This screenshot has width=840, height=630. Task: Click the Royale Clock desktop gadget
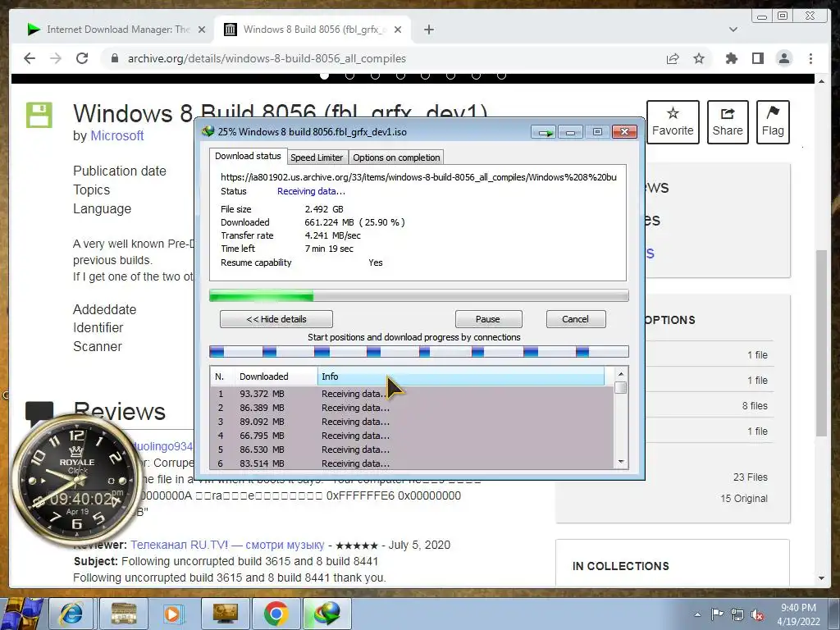76,478
